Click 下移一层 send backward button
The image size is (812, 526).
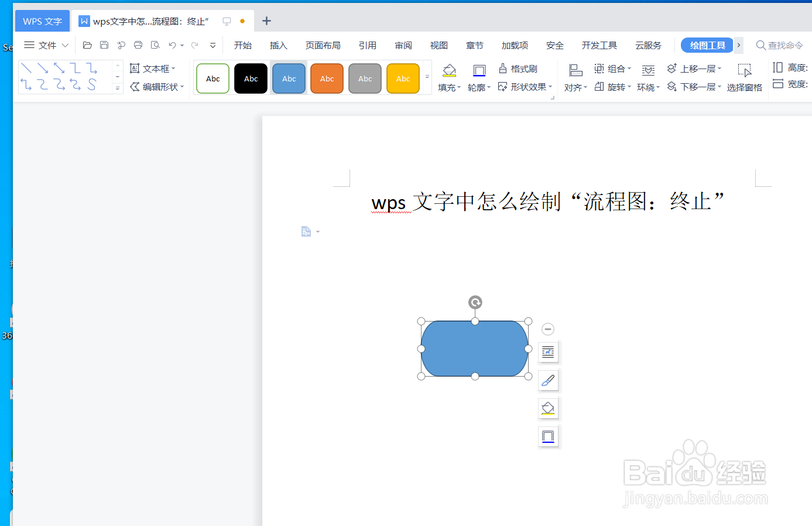694,87
